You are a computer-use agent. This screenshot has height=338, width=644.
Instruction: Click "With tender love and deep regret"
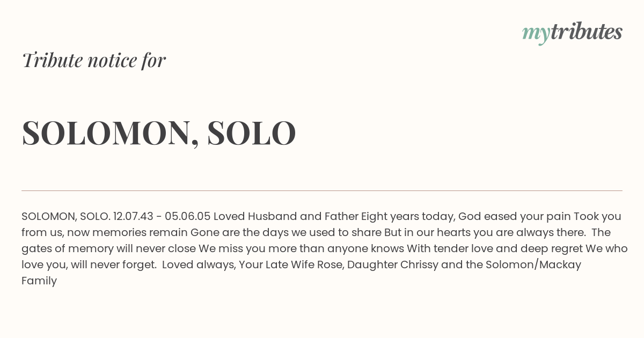494,249
